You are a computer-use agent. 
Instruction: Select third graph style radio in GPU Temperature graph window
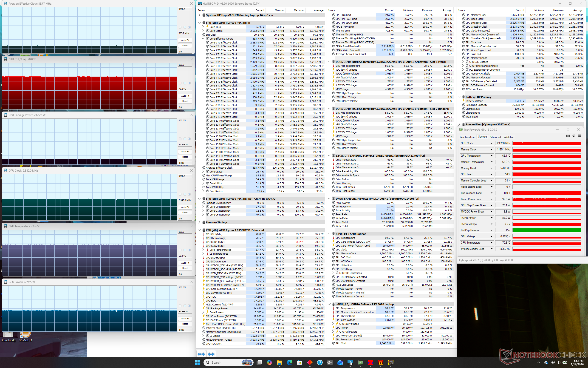189,250
